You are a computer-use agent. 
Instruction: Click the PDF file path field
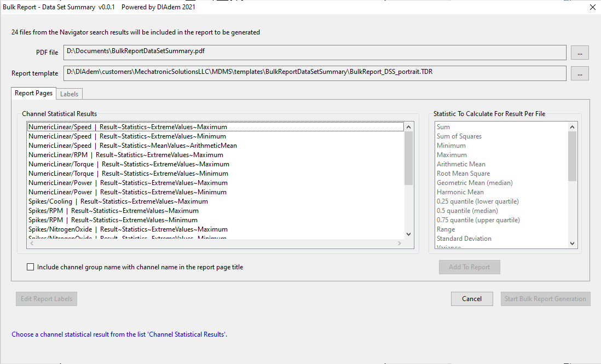[x=315, y=52]
